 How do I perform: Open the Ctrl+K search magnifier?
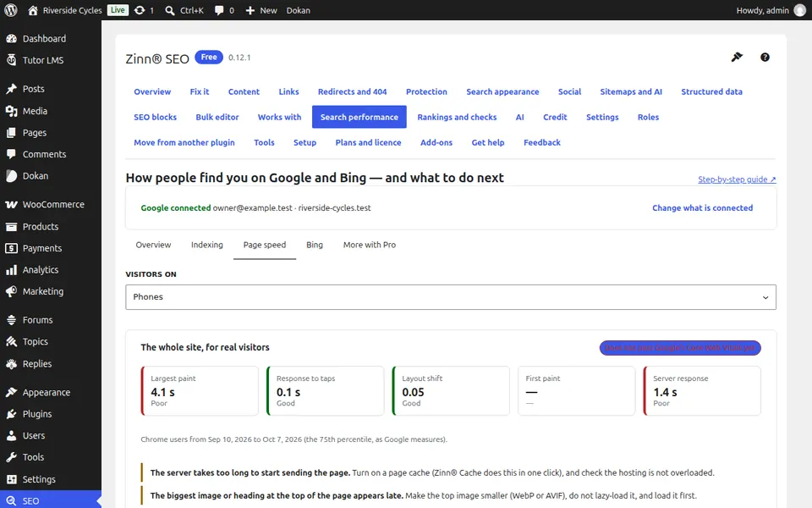coord(169,10)
